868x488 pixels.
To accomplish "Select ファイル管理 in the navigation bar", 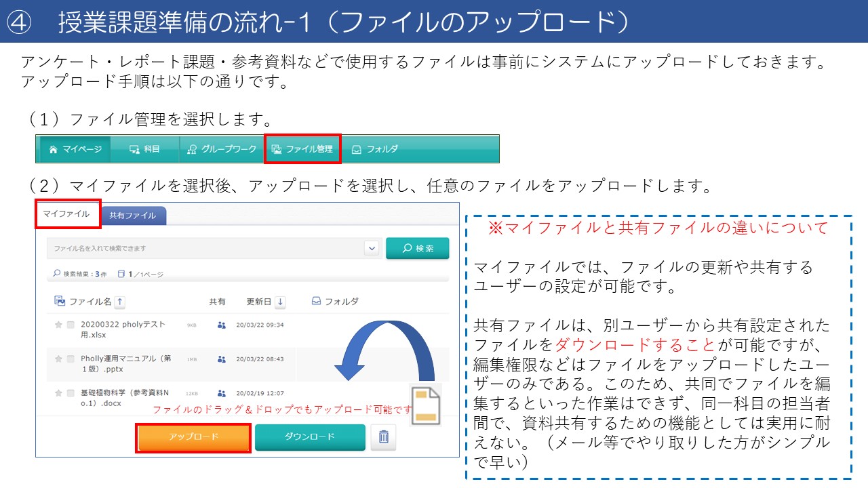I will [302, 149].
